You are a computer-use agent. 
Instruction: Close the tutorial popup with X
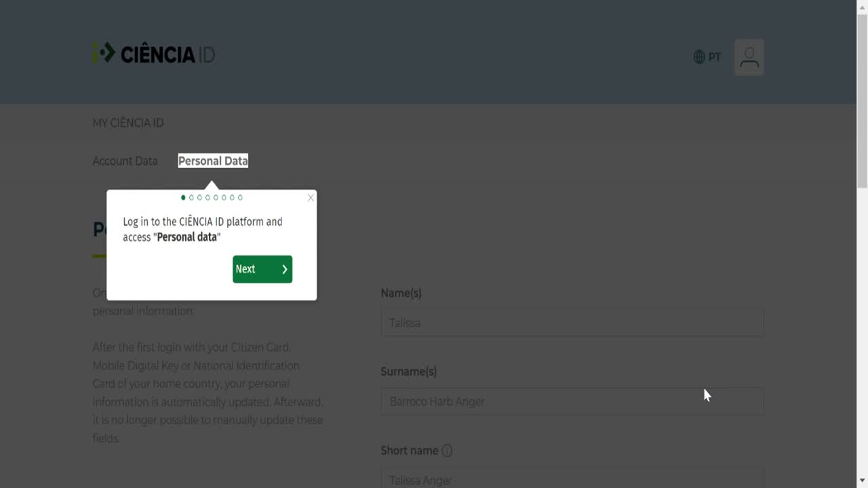click(x=311, y=198)
